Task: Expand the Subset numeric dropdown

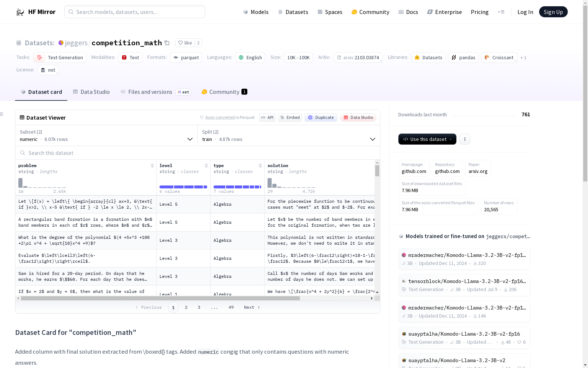Action: (x=107, y=135)
